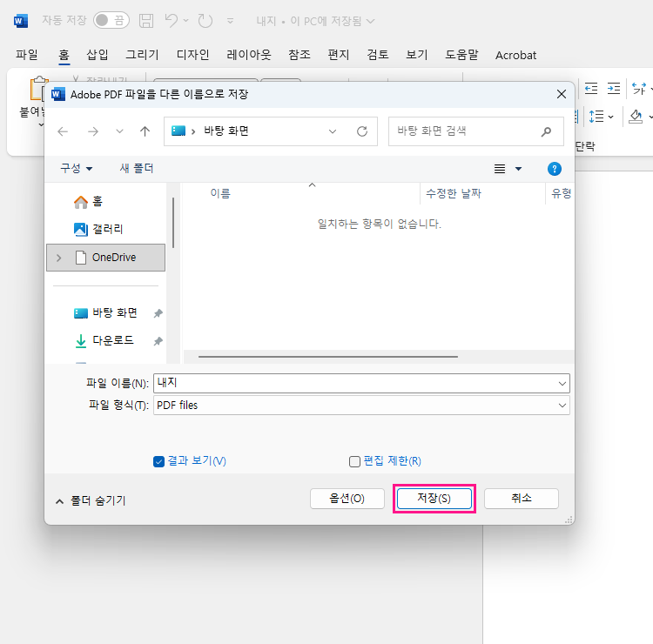
Task: Refresh the current folder listing
Action: 362,131
